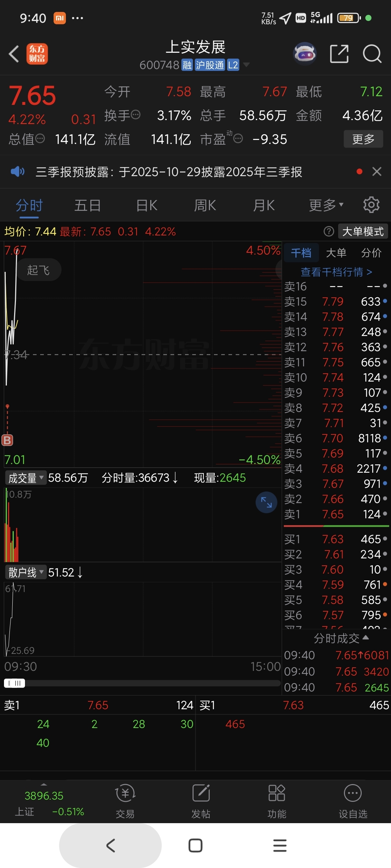This screenshot has width=391, height=868.
Task: Open 更多 chart period dropdown
Action: coord(326,205)
